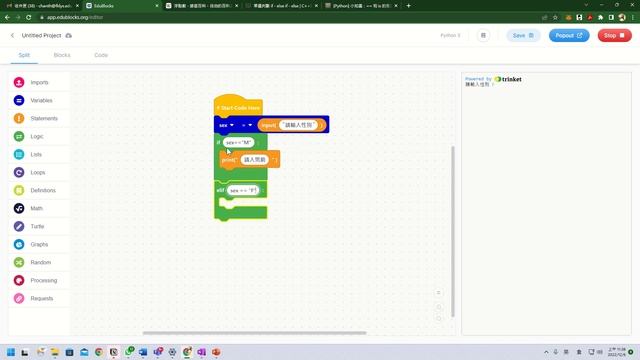Open the Math block category
This screenshot has height=360, width=640.
(x=39, y=208)
